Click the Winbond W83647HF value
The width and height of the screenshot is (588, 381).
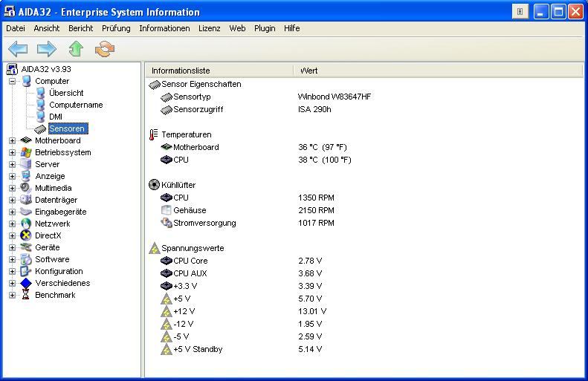[x=335, y=97]
